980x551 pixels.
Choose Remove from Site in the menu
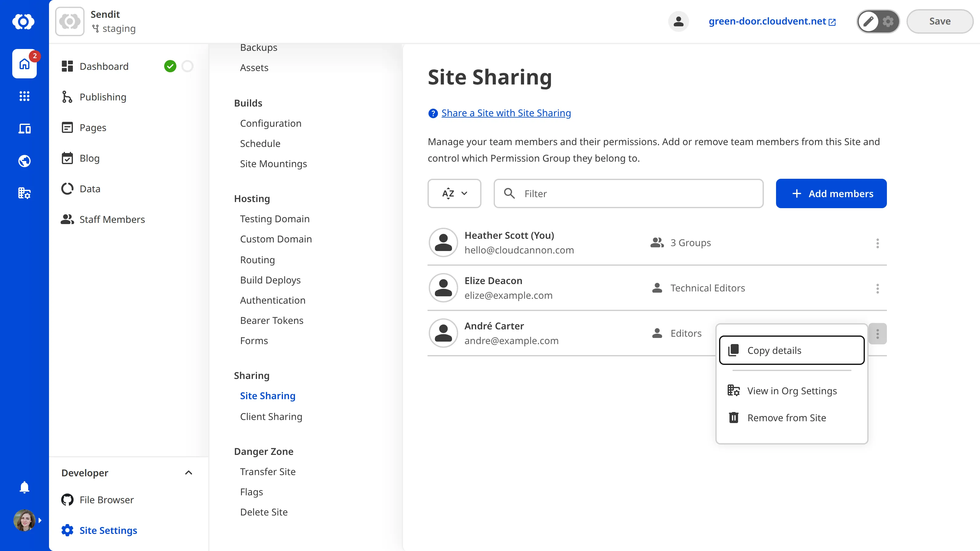click(786, 418)
